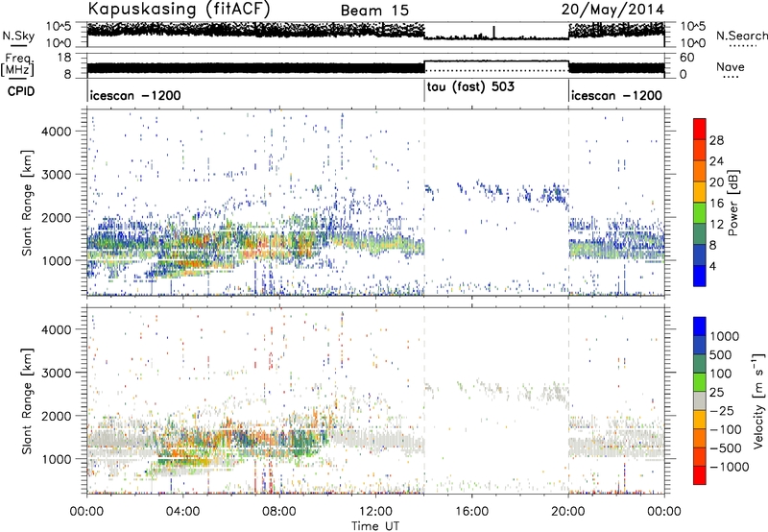768x532 pixels.
Task: Click the 'N.Sky' axis label
Action: click(x=18, y=36)
